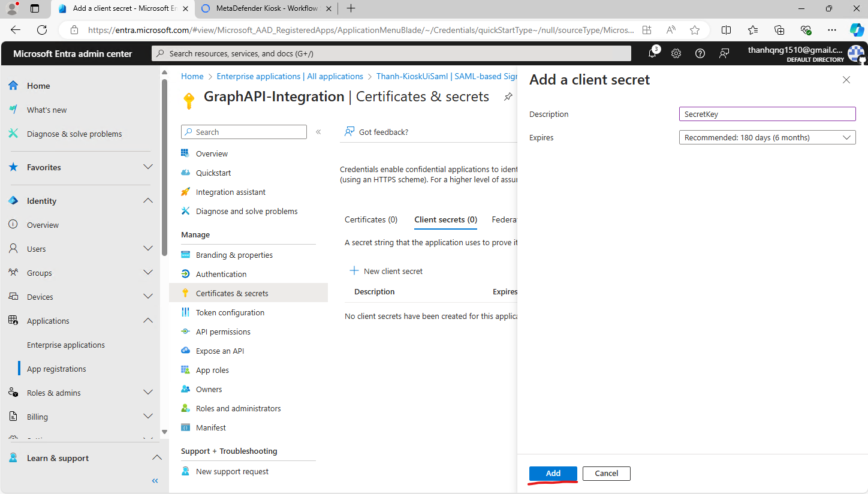The height and width of the screenshot is (494, 868).
Task: Open browser settings and more menu
Action: click(832, 30)
